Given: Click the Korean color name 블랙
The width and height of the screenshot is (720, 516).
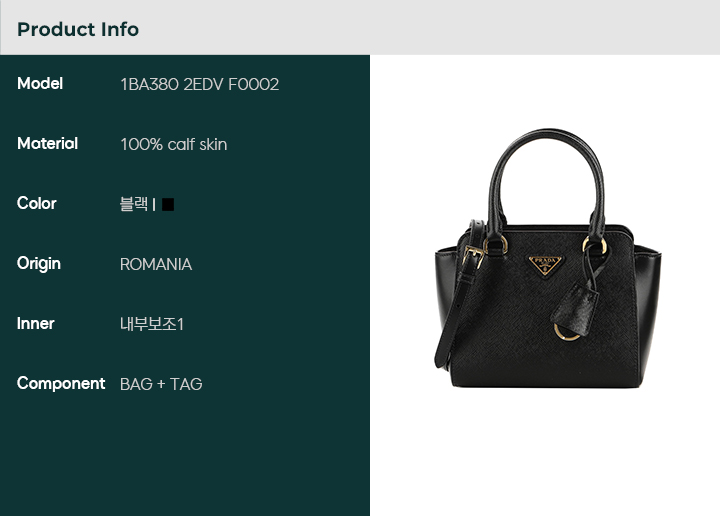Looking at the screenshot, I should pos(134,204).
